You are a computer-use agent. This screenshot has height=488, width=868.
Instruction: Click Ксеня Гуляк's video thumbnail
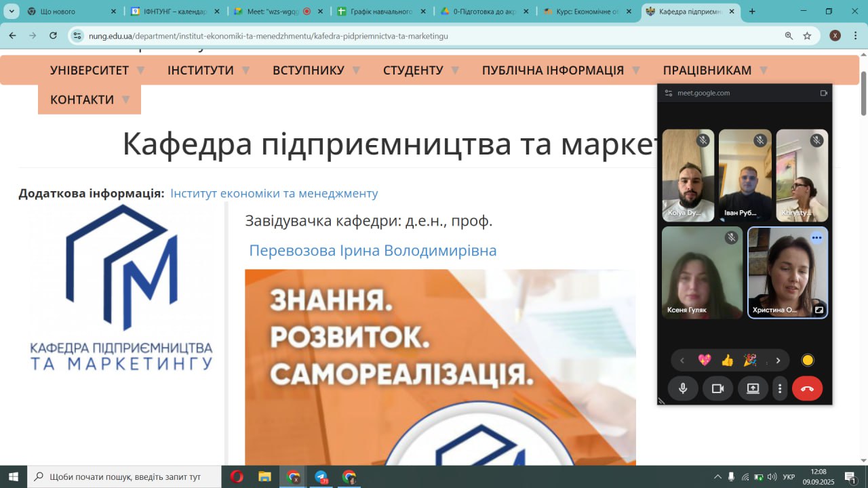702,271
